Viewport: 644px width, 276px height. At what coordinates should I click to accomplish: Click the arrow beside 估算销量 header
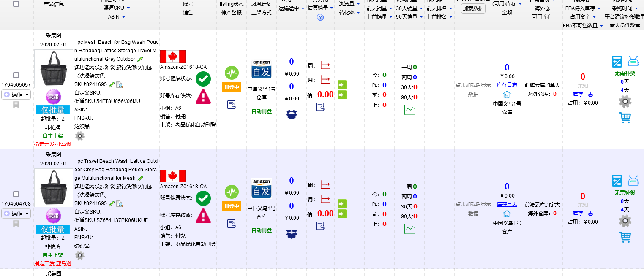click(332, 8)
